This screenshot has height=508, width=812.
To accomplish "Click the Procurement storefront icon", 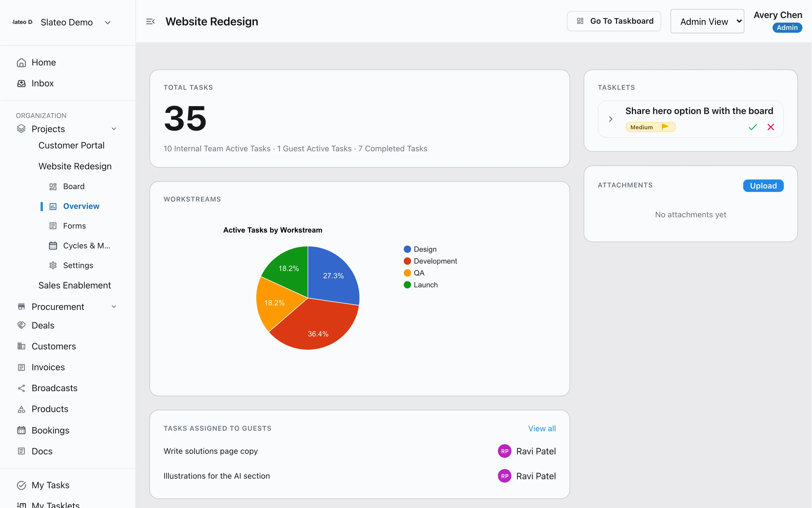I will (x=21, y=306).
